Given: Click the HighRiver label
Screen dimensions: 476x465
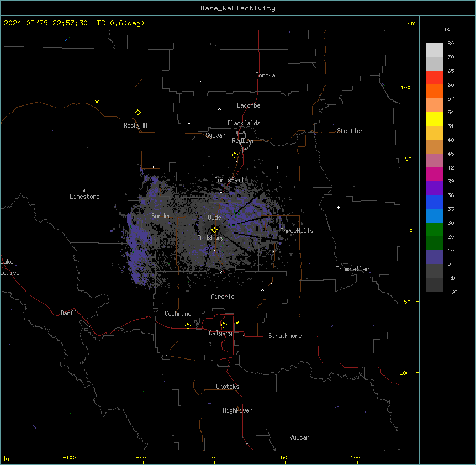Looking at the screenshot, I should [x=237, y=410].
